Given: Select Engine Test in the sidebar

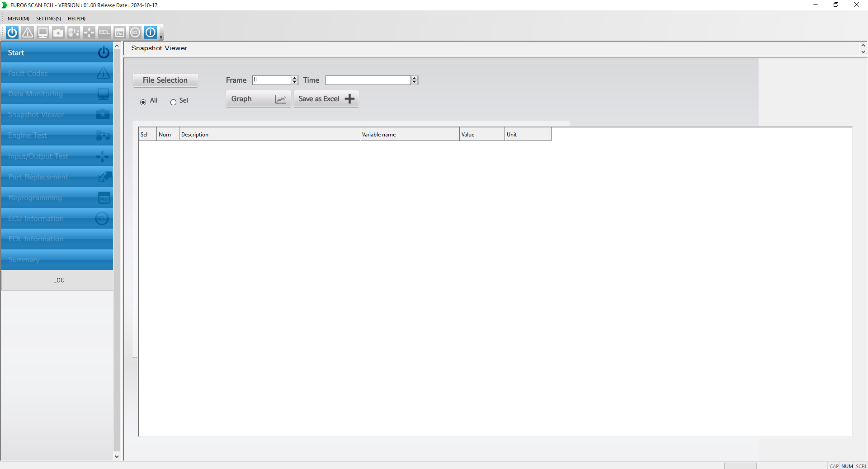Looking at the screenshot, I should 57,136.
